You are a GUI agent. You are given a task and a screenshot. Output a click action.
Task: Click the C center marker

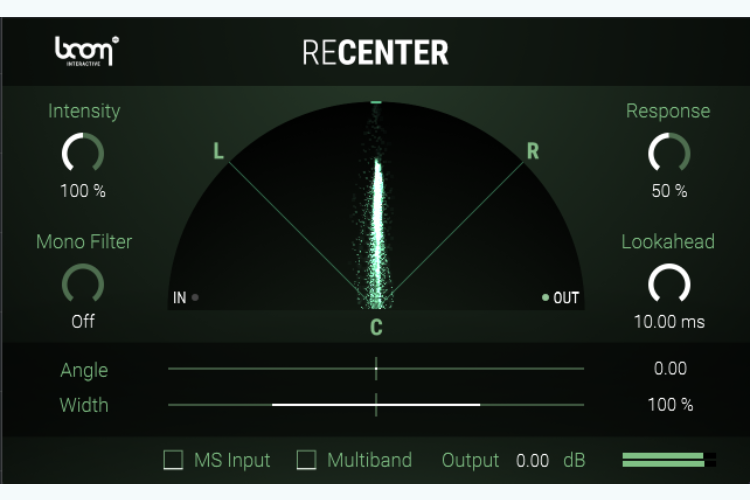pos(376,328)
